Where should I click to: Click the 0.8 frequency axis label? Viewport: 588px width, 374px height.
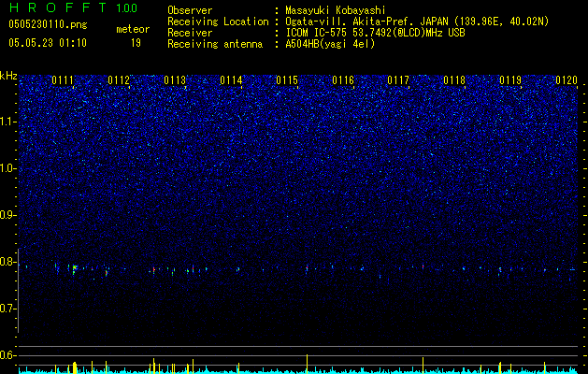pyautogui.click(x=8, y=262)
